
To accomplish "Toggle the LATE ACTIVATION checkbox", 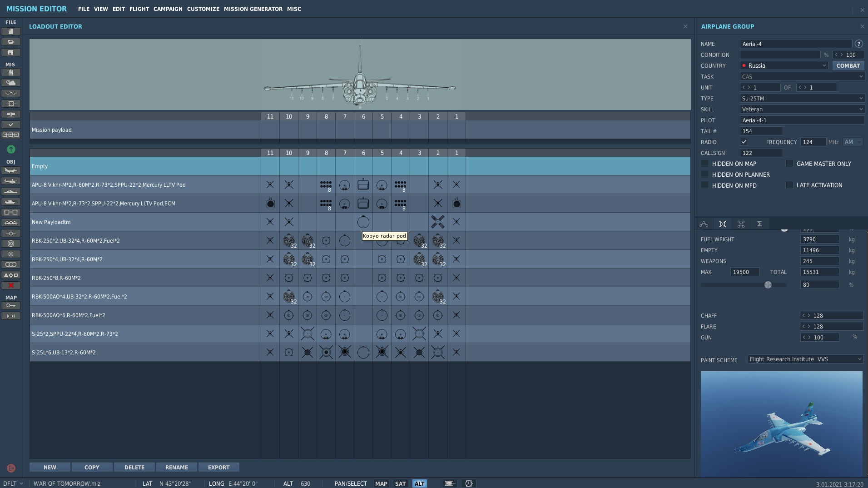I will 789,185.
